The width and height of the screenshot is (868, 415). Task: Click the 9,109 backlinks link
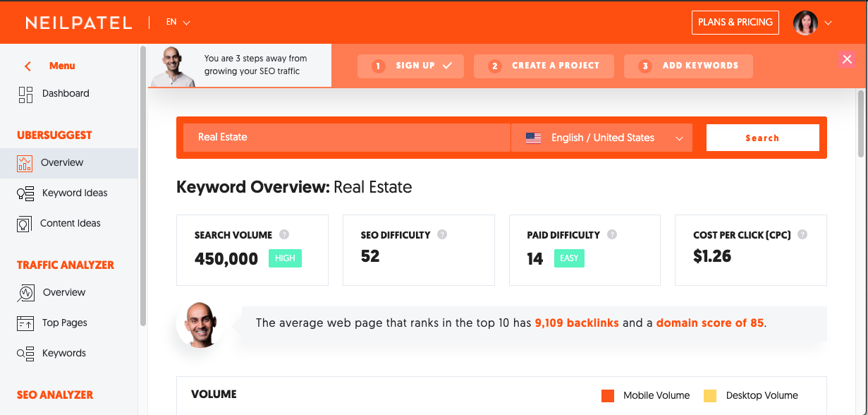577,323
